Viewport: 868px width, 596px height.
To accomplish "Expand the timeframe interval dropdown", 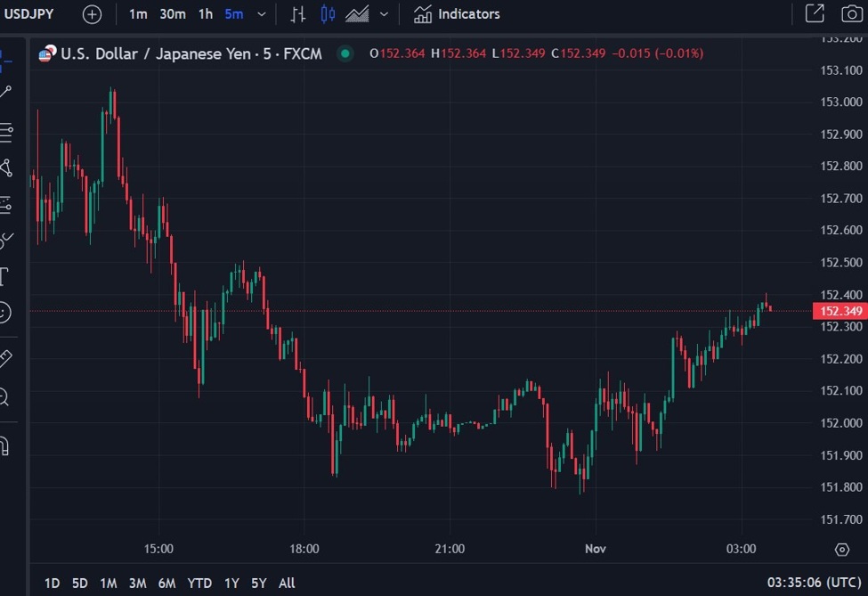I will pos(261,14).
